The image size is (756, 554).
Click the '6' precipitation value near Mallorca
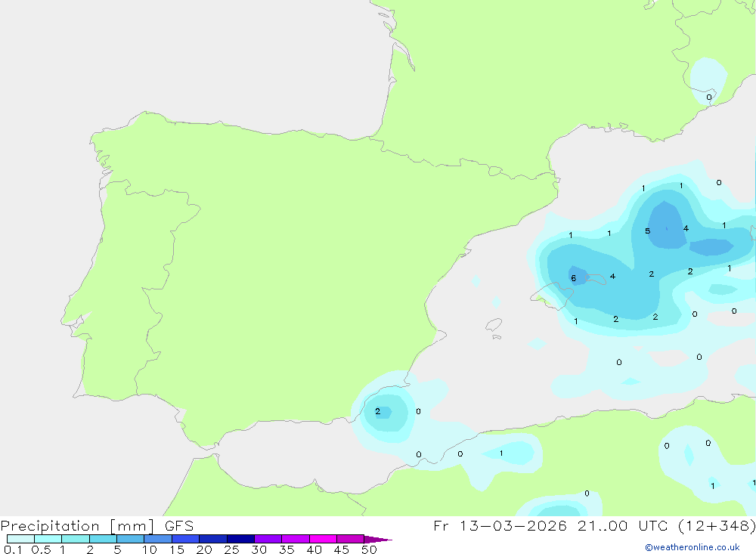click(x=573, y=278)
